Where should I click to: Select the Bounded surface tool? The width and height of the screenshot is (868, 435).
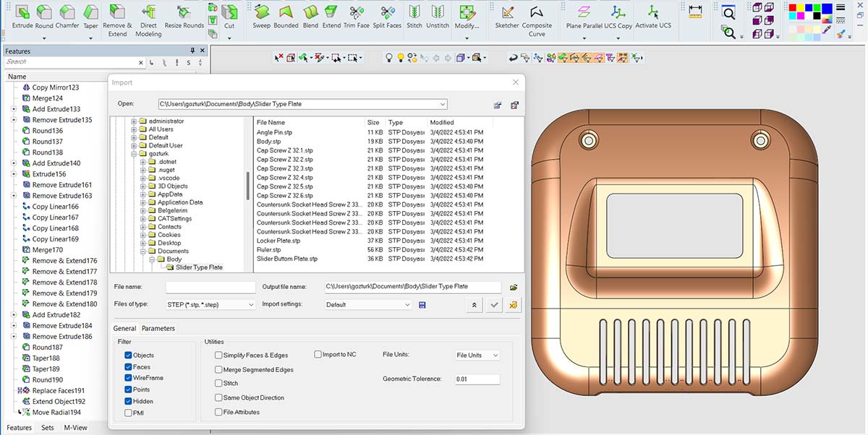[286, 17]
